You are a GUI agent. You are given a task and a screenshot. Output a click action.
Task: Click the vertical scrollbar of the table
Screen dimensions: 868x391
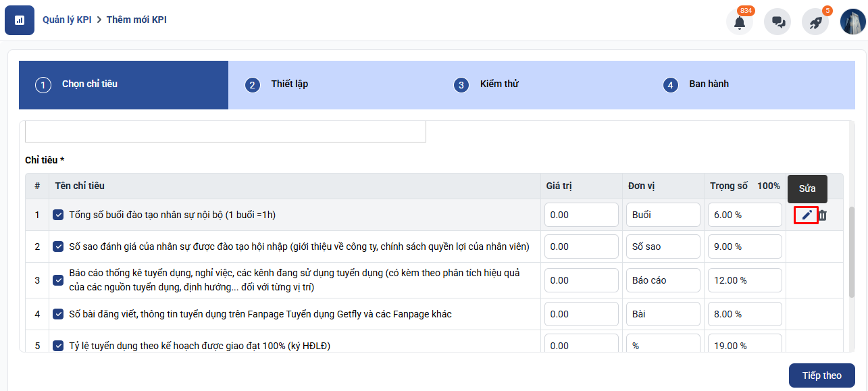[x=851, y=250]
